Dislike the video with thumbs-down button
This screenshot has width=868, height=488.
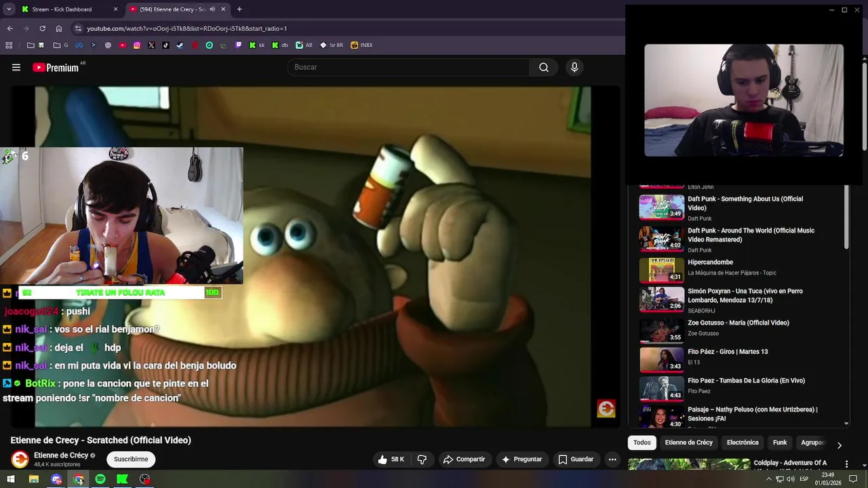[x=422, y=460]
